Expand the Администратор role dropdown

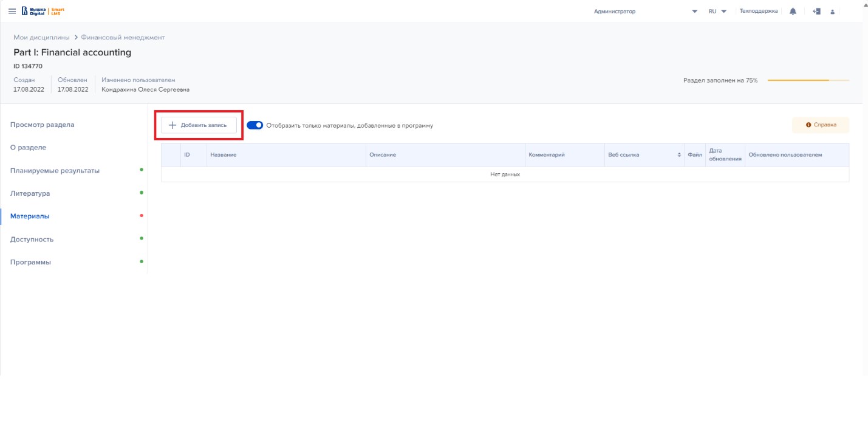(x=694, y=12)
